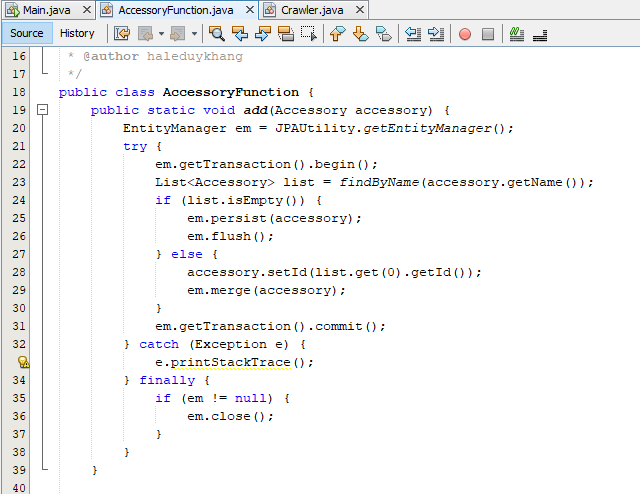Image resolution: width=640 pixels, height=494 pixels.
Task: Click on 'catch' keyword
Action: pyautogui.click(x=159, y=344)
